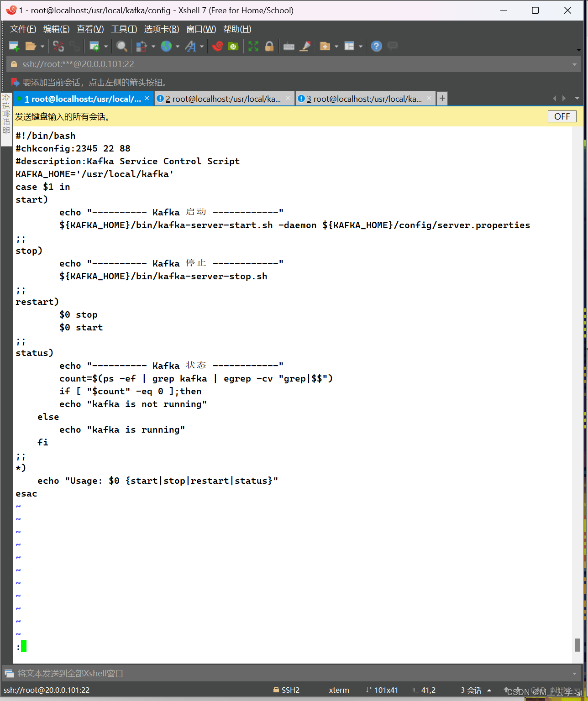Open the 选项卡(B) menu
The image size is (588, 701).
[162, 29]
